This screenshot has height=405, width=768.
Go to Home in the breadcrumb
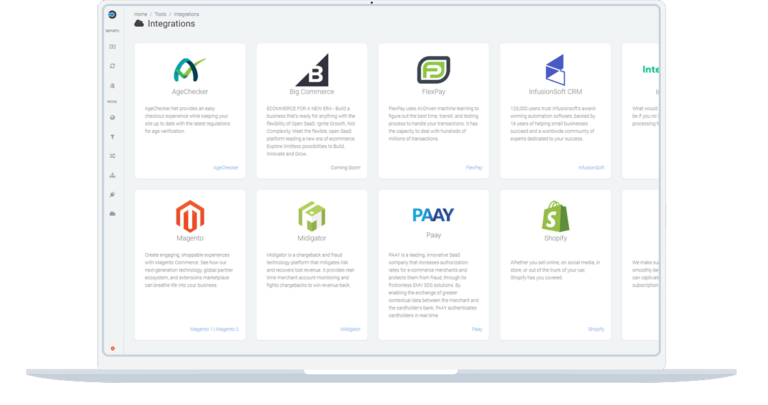point(140,13)
